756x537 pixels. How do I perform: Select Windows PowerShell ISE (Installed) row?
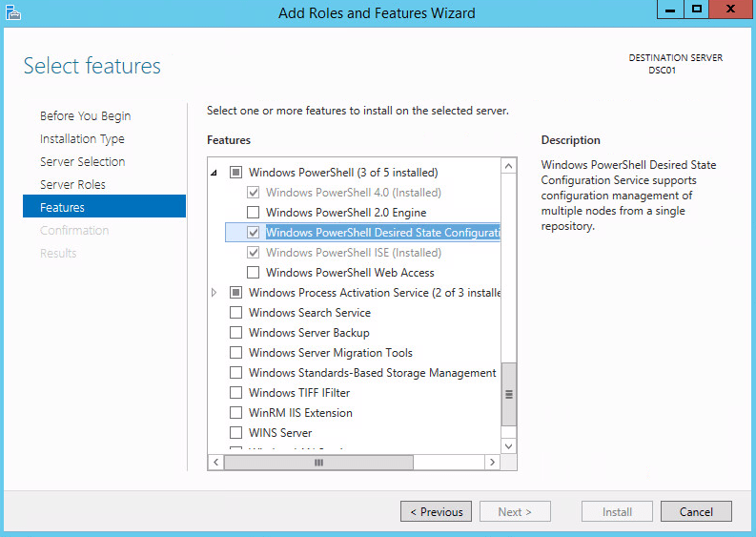[x=354, y=253]
